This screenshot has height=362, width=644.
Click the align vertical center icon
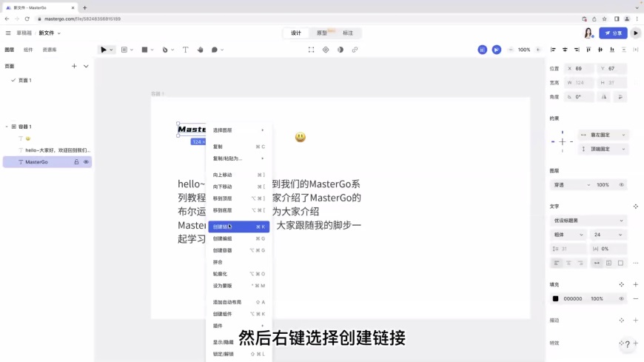click(600, 50)
